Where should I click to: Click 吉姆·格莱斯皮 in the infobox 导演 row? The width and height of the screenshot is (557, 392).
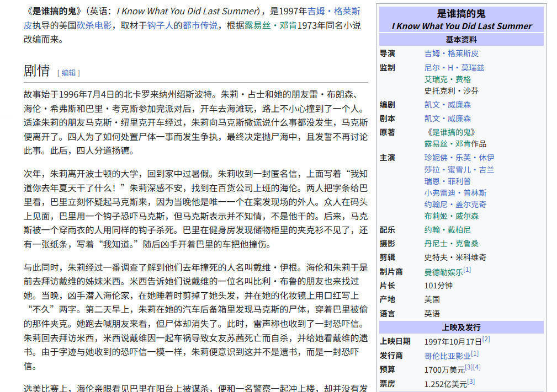coord(451,53)
